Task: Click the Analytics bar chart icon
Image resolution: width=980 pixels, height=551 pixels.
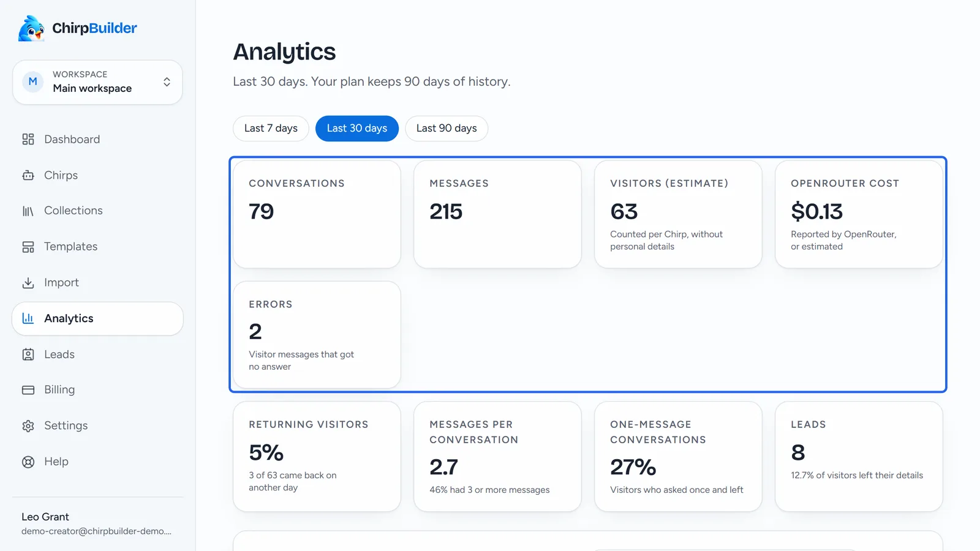Action: point(28,318)
